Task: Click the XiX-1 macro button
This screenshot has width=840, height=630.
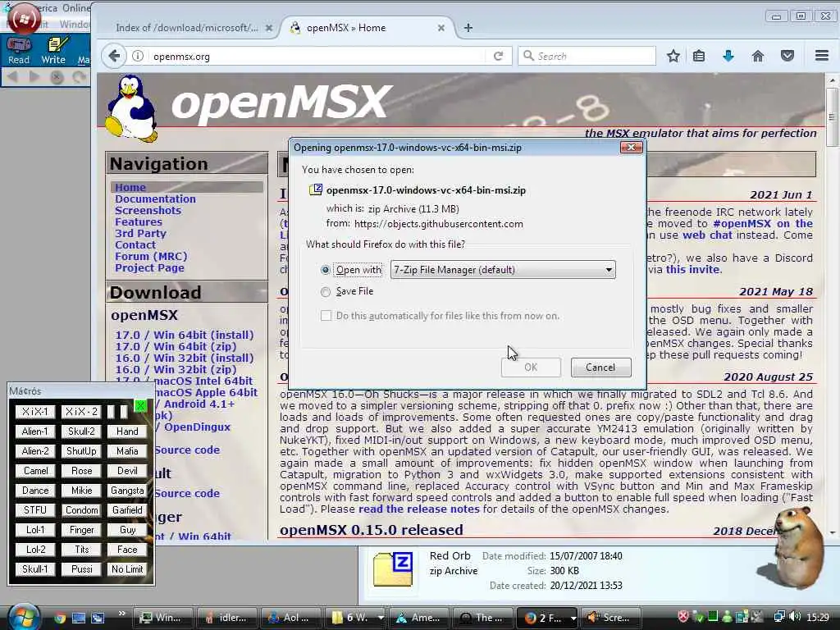Action: [x=34, y=412]
